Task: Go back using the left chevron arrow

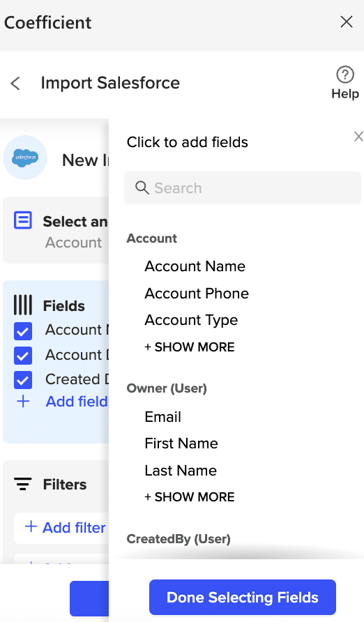Action: (15, 83)
